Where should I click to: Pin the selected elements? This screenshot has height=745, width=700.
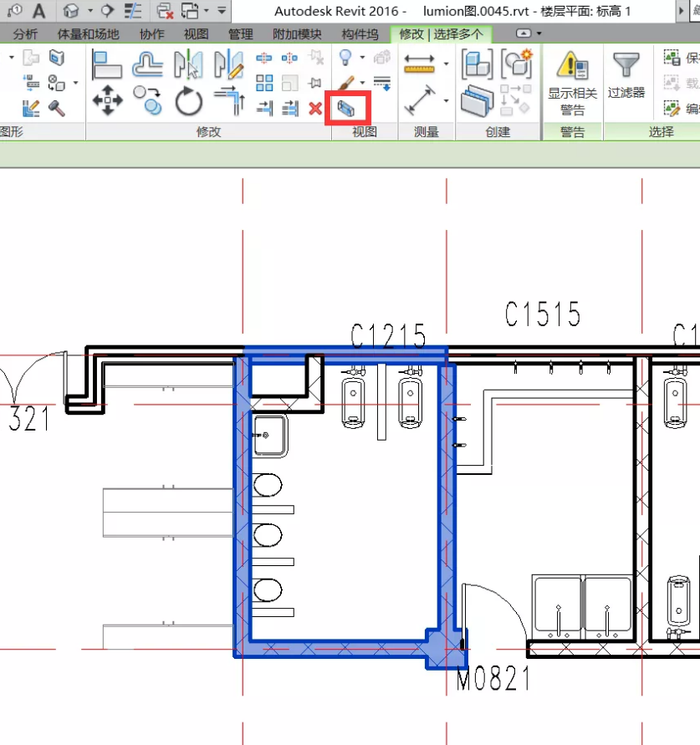pos(314,83)
